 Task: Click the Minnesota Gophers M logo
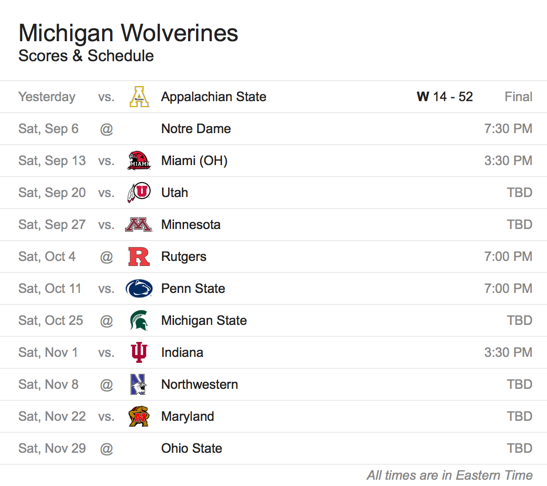click(x=138, y=225)
